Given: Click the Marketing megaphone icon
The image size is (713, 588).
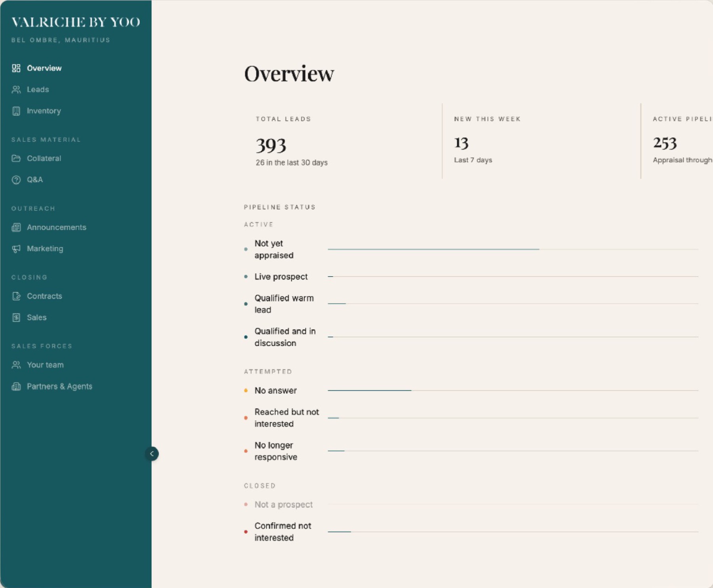Looking at the screenshot, I should click(x=16, y=249).
